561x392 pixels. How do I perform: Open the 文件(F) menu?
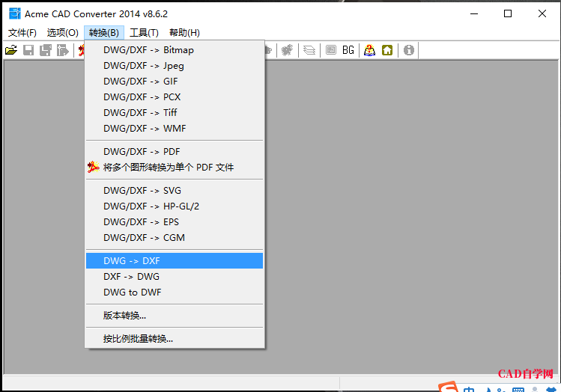click(x=22, y=33)
